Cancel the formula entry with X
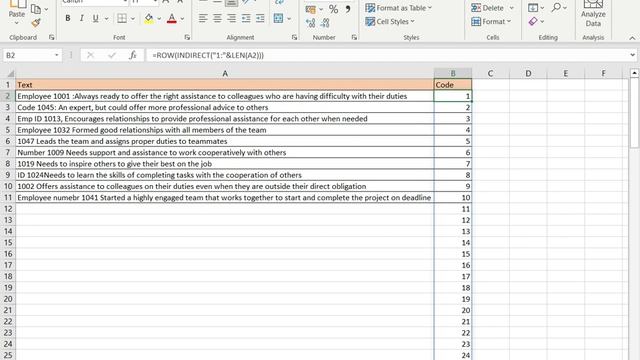 (91, 55)
